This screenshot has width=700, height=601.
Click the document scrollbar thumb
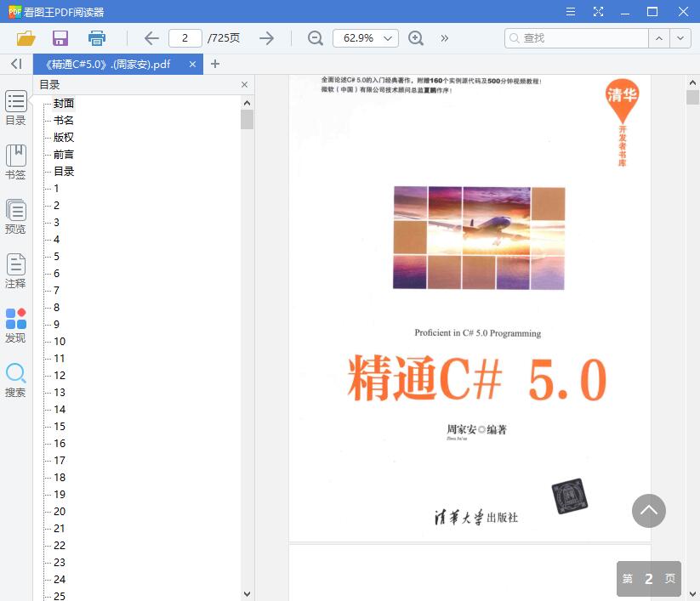pyautogui.click(x=692, y=97)
